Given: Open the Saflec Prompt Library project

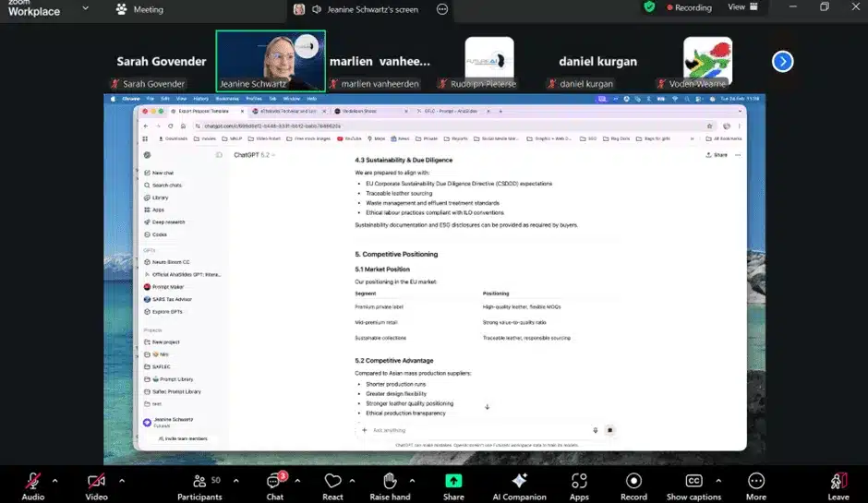Looking at the screenshot, I should click(173, 391).
